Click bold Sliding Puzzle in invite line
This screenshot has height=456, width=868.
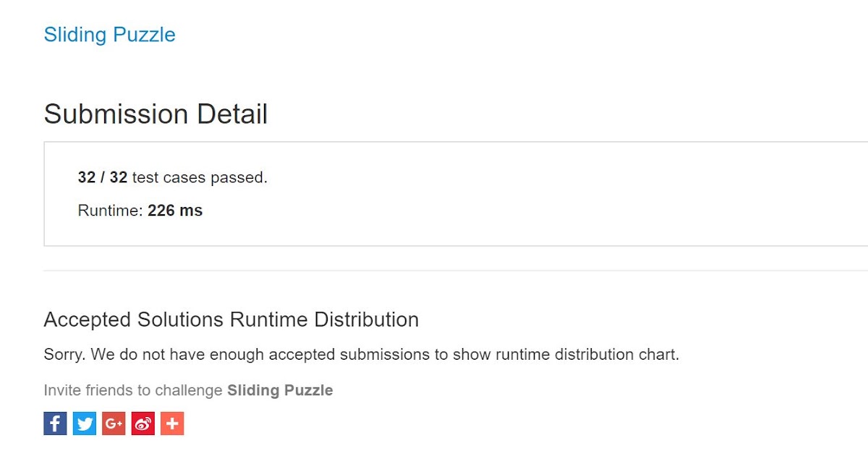click(280, 390)
